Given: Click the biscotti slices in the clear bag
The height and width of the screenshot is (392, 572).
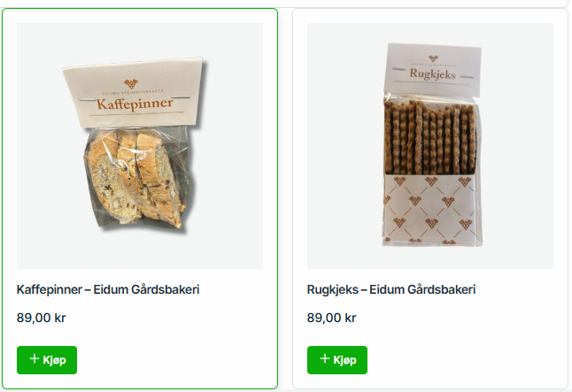Looking at the screenshot, I should pos(135,178).
